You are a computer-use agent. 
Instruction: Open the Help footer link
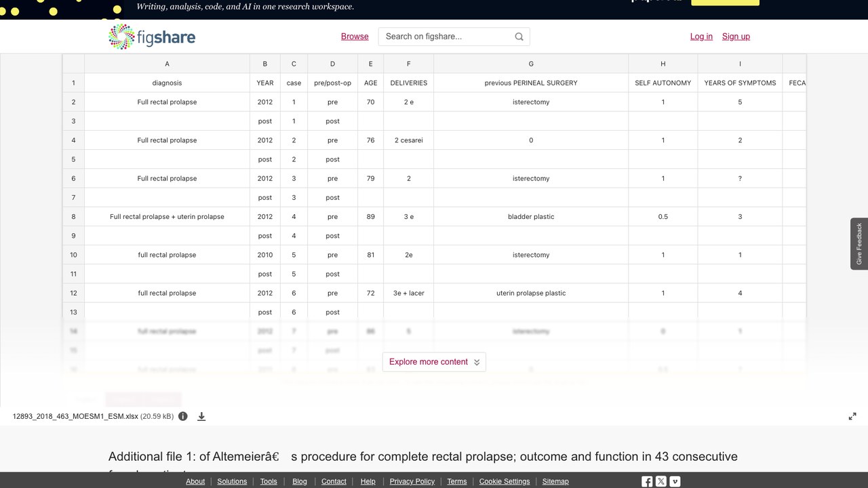coord(368,481)
